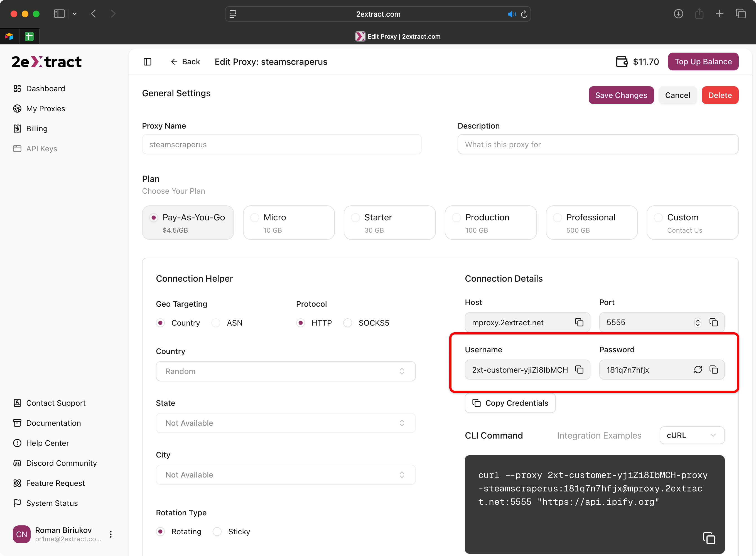Image resolution: width=756 pixels, height=556 pixels.
Task: Open the State dropdown
Action: point(285,423)
